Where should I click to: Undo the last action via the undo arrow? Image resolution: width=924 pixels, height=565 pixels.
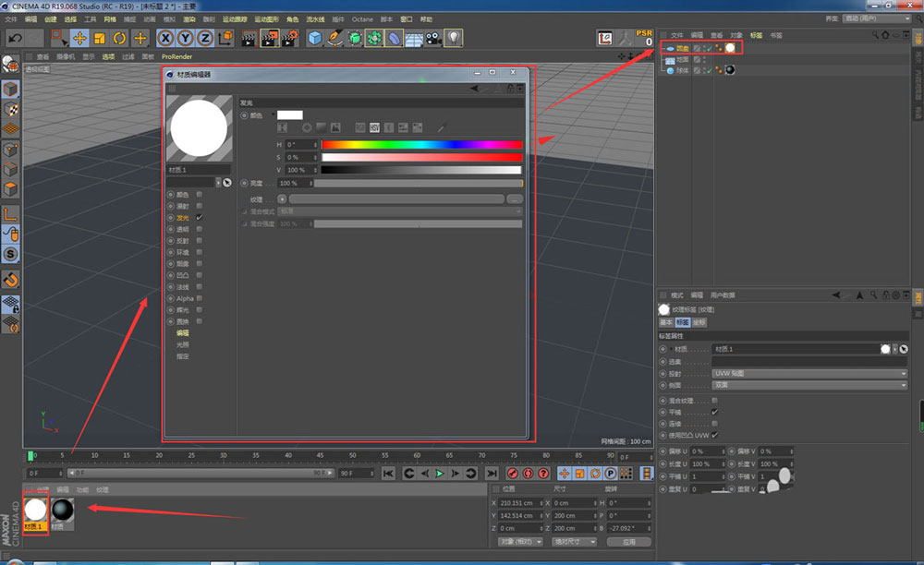click(14, 38)
